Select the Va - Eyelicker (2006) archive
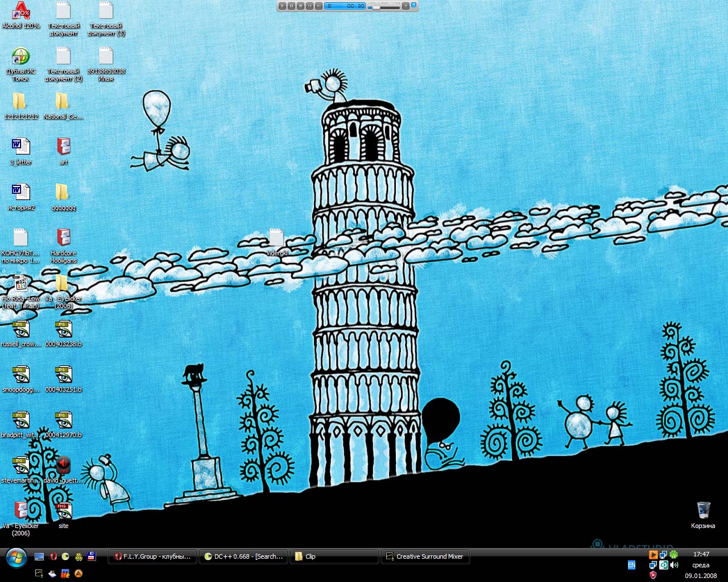This screenshot has height=582, width=728. point(21,519)
